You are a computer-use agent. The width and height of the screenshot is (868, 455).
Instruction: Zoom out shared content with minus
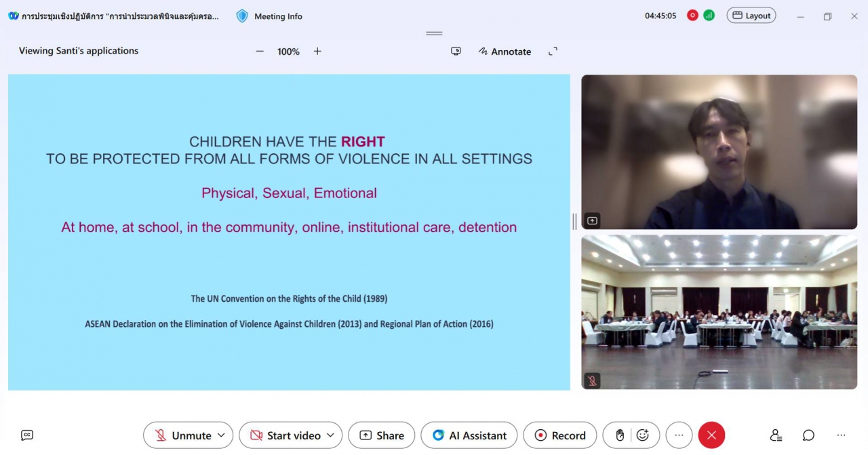coord(260,52)
